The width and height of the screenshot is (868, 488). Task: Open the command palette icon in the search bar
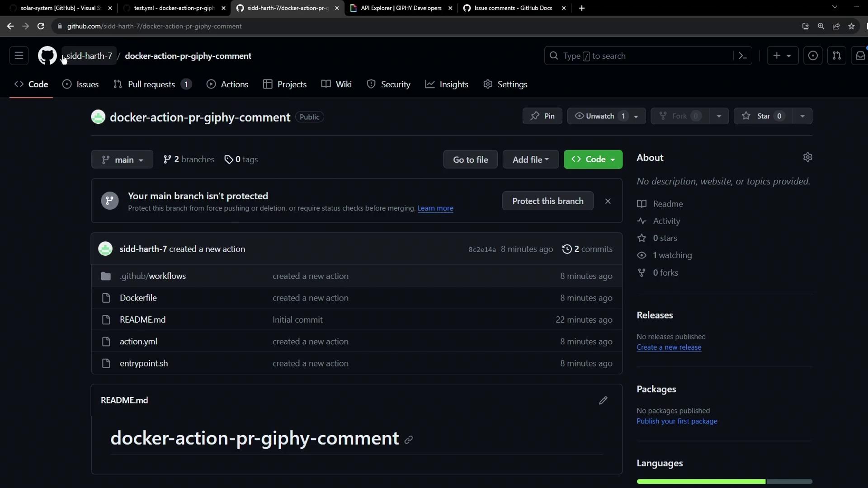click(742, 56)
